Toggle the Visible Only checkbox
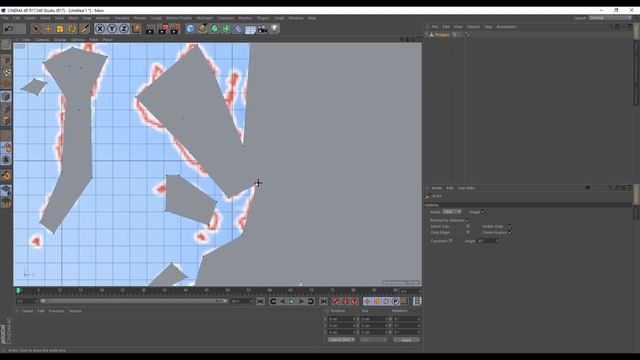The width and height of the screenshot is (640, 360). point(510,226)
